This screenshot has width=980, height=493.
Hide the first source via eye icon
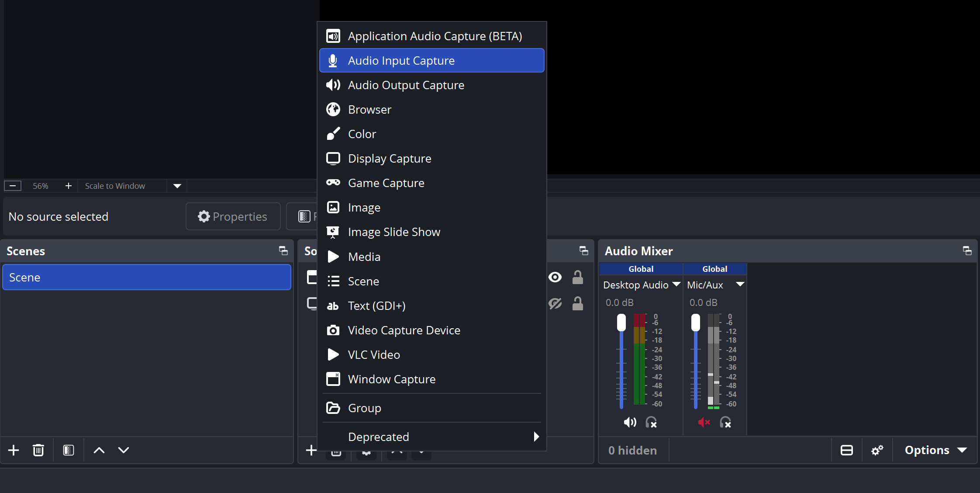point(555,277)
